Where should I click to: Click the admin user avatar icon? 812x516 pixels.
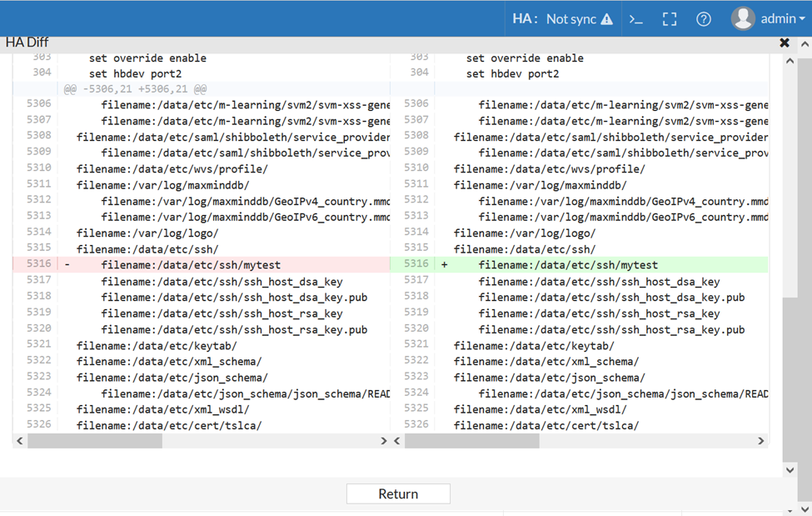[742, 18]
